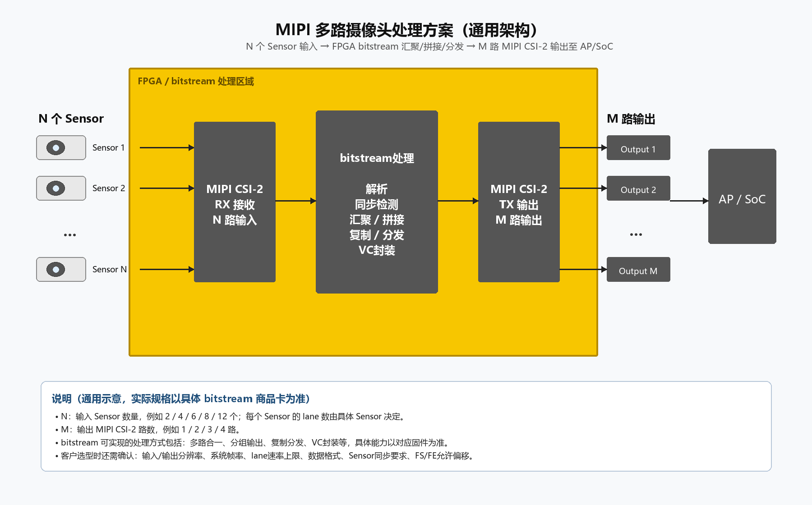Select the Output M box

click(x=638, y=270)
